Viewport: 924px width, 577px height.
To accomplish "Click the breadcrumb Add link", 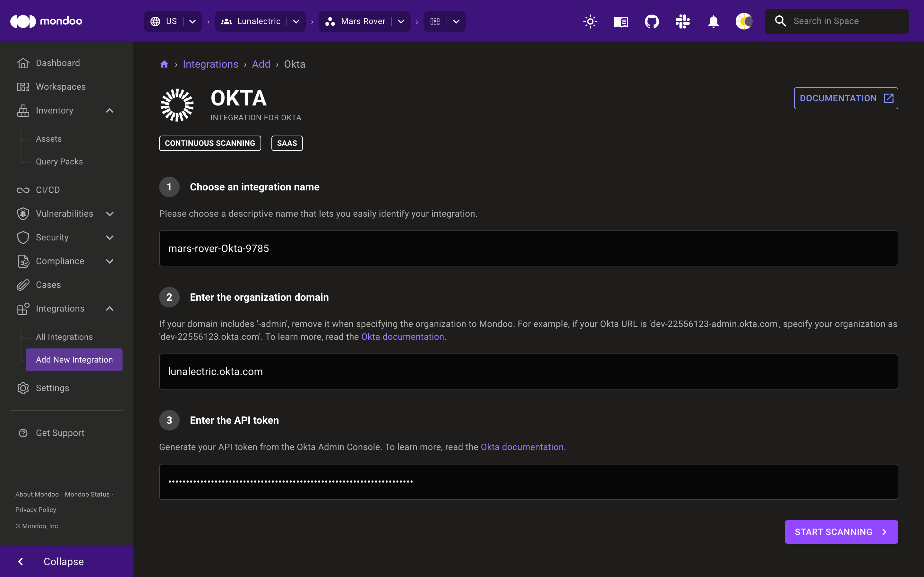I will [x=261, y=64].
